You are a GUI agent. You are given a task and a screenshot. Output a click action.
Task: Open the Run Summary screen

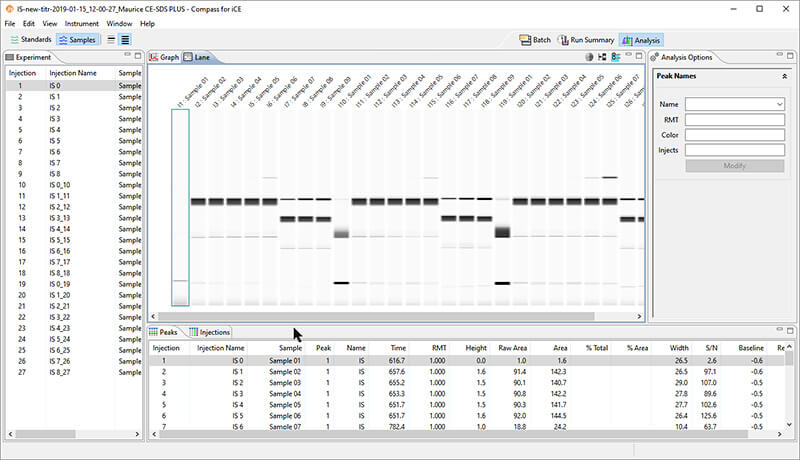coord(586,40)
